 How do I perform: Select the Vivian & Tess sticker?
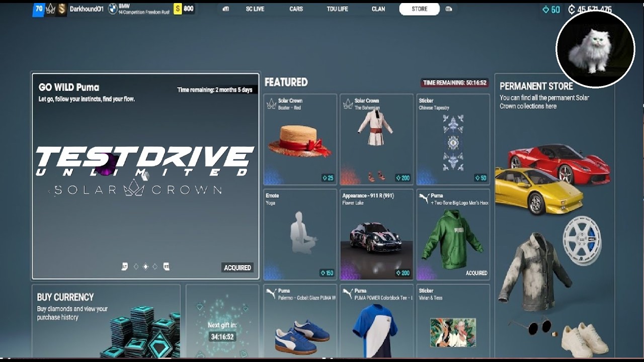pyautogui.click(x=453, y=321)
